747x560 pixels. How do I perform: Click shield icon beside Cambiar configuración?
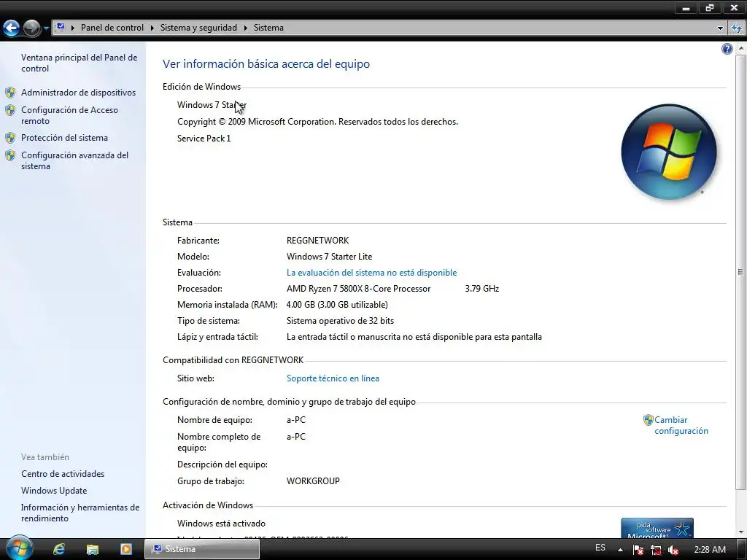(x=648, y=420)
